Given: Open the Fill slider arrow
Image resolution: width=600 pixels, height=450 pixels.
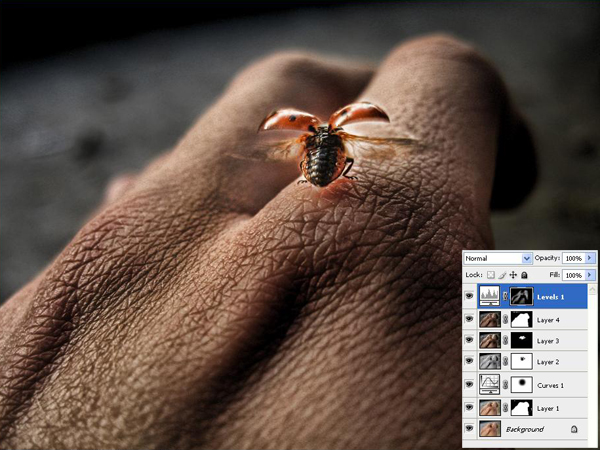Looking at the screenshot, I should (590, 275).
